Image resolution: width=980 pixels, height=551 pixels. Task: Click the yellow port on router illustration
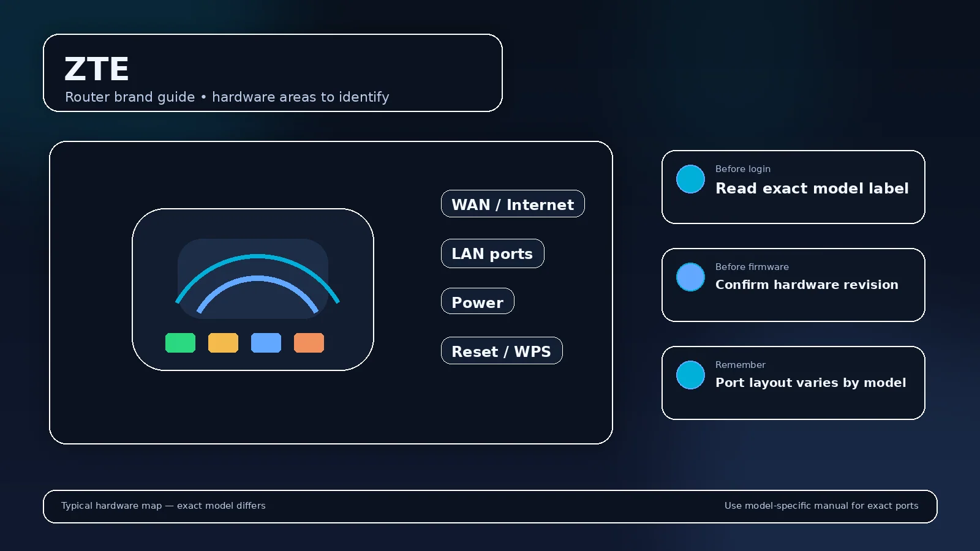(x=223, y=343)
